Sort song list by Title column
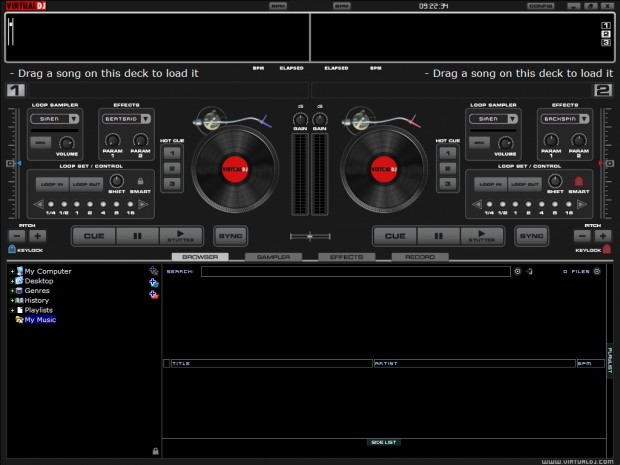The height and width of the screenshot is (465, 620). click(272, 363)
